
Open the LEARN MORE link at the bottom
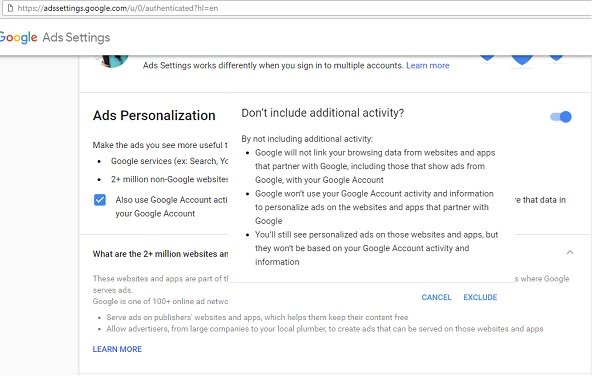tap(117, 349)
